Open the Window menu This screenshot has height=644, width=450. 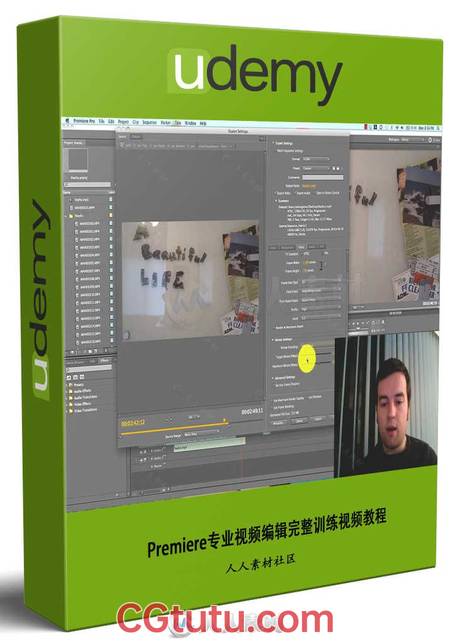point(190,123)
